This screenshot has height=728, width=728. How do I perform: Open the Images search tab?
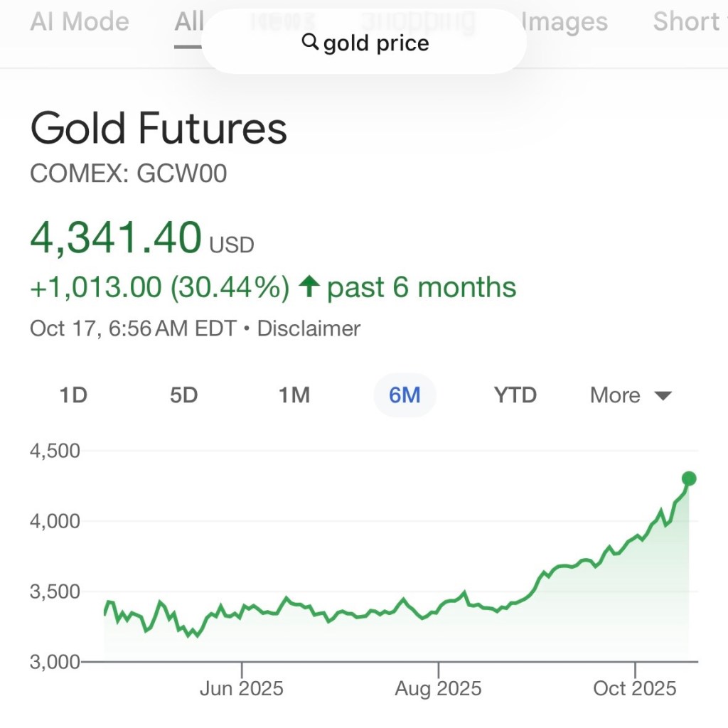[x=564, y=21]
